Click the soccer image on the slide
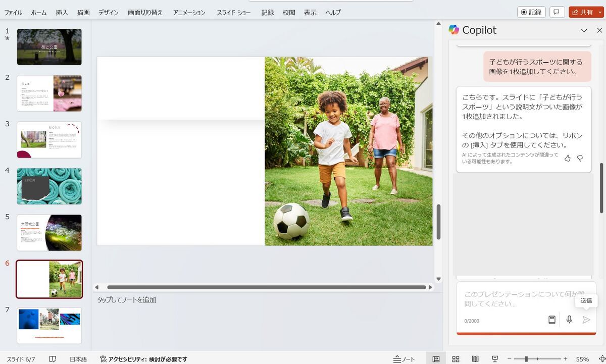606x364 pixels. click(x=348, y=151)
